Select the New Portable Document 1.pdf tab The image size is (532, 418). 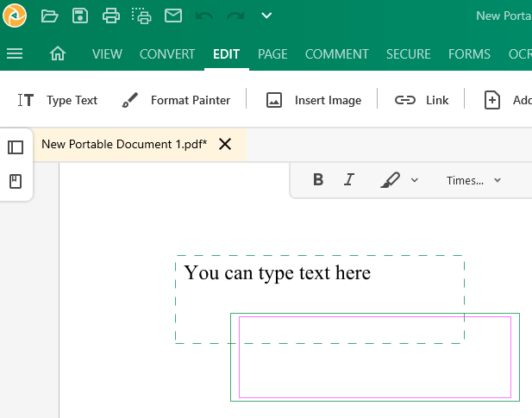tap(140, 145)
